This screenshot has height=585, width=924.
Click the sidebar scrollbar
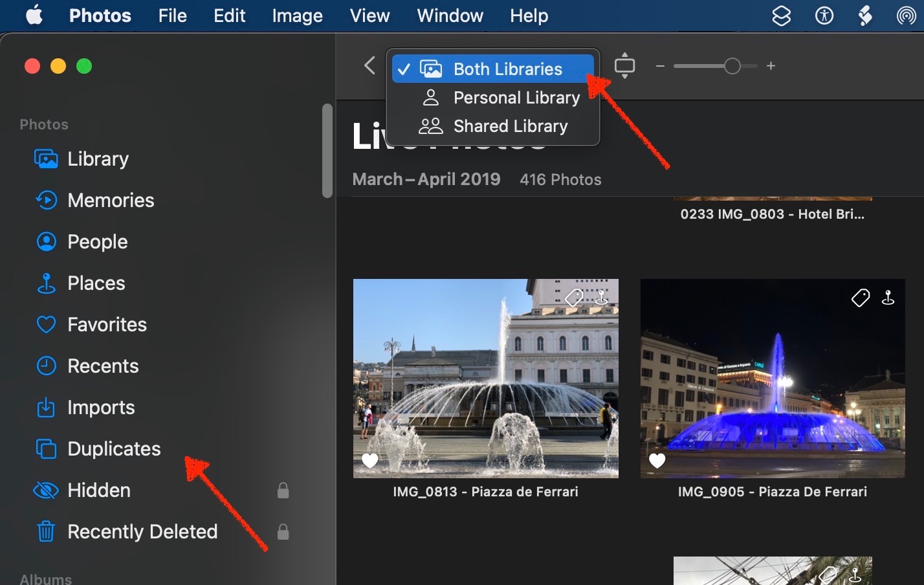point(327,150)
